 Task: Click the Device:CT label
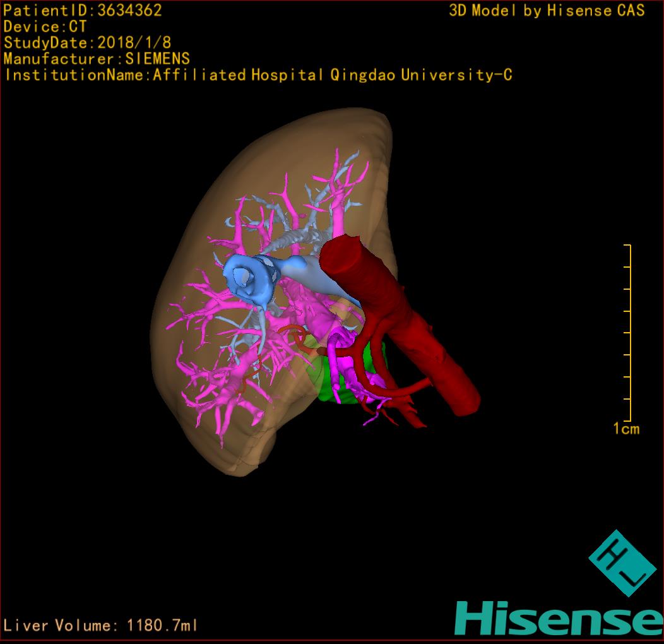[x=45, y=27]
